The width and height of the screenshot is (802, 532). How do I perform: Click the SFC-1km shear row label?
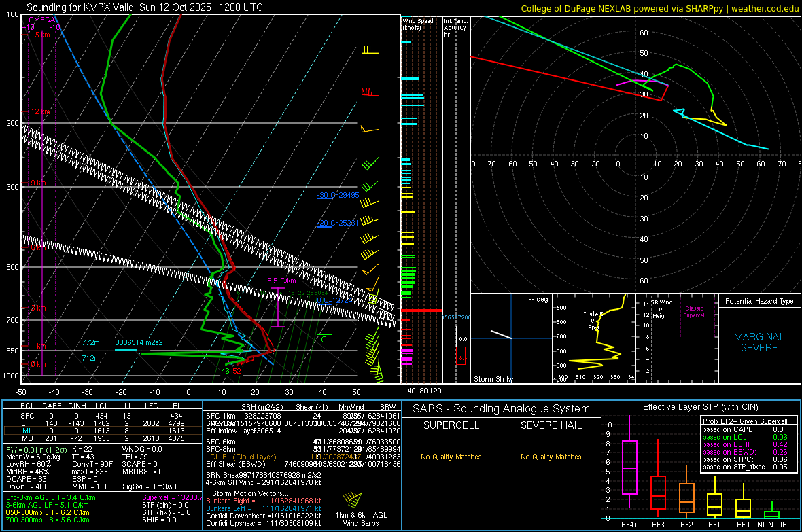click(x=221, y=416)
